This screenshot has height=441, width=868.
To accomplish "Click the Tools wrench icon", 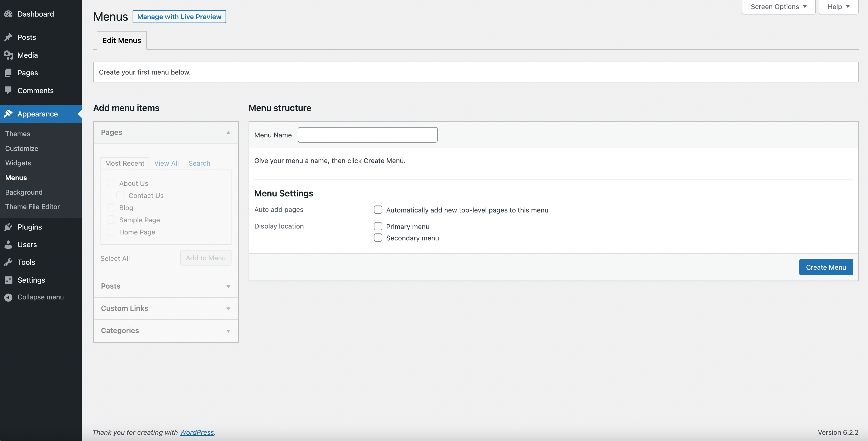I will (9, 262).
